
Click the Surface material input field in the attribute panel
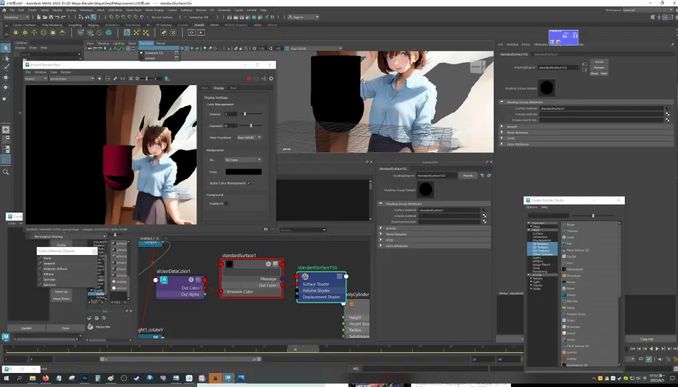tap(601, 108)
